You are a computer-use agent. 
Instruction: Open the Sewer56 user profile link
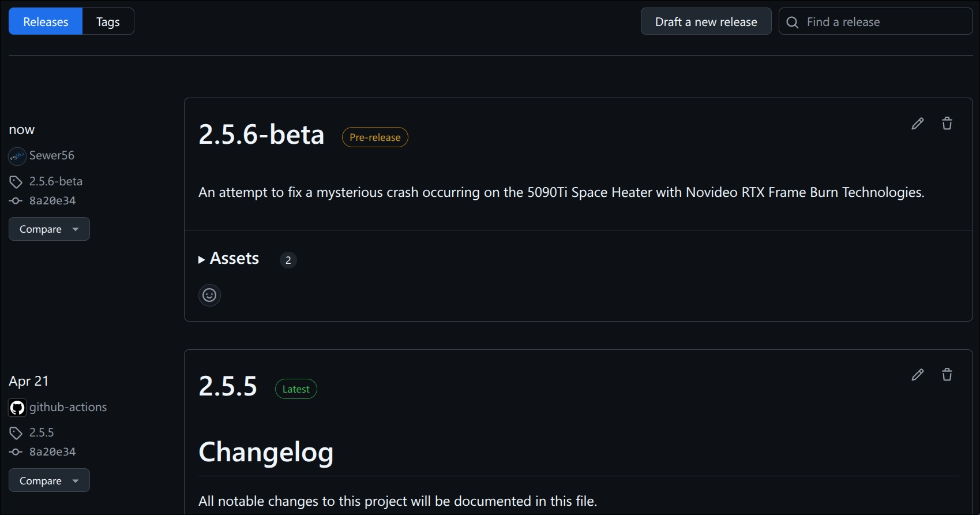pyautogui.click(x=52, y=155)
